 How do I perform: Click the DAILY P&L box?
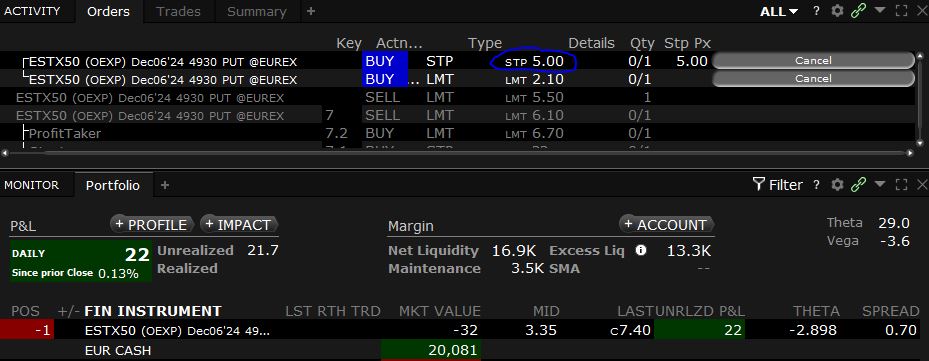pos(81,261)
